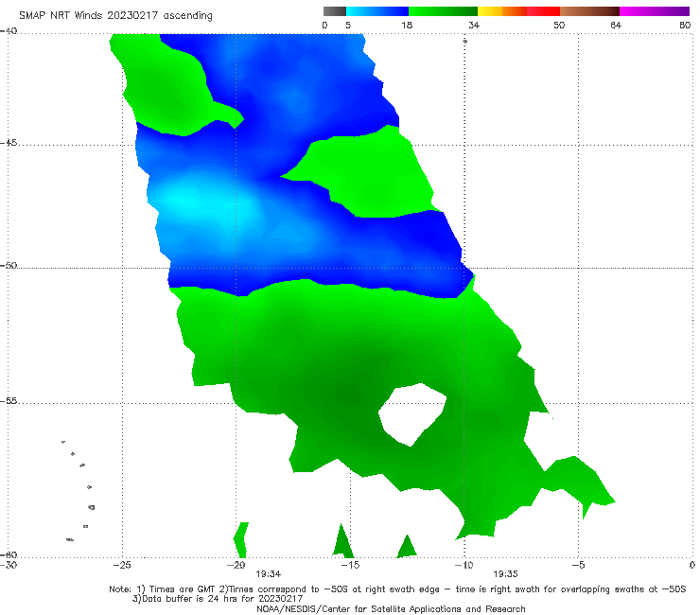Select the gray segment of the color bar

tap(335, 11)
